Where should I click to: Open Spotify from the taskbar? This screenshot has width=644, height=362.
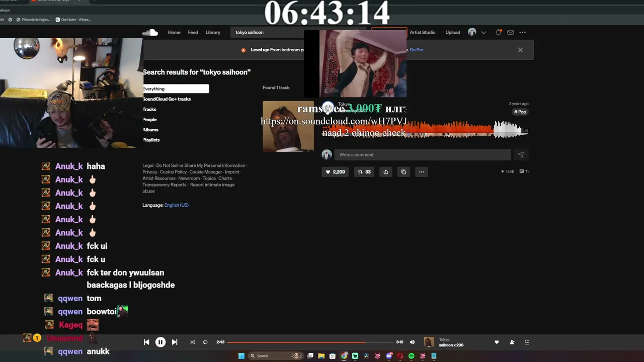coord(412,356)
